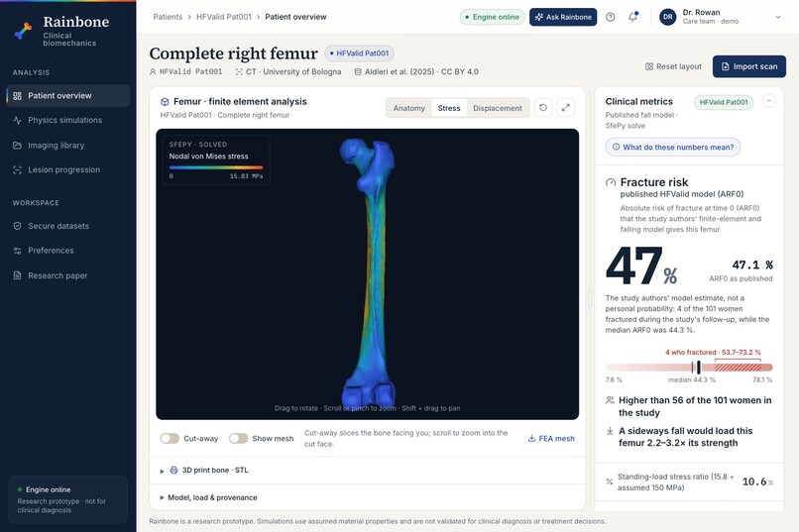Click the HFValid Pat001 badge beside the title
Screen dimensions: 799x532
click(x=359, y=53)
